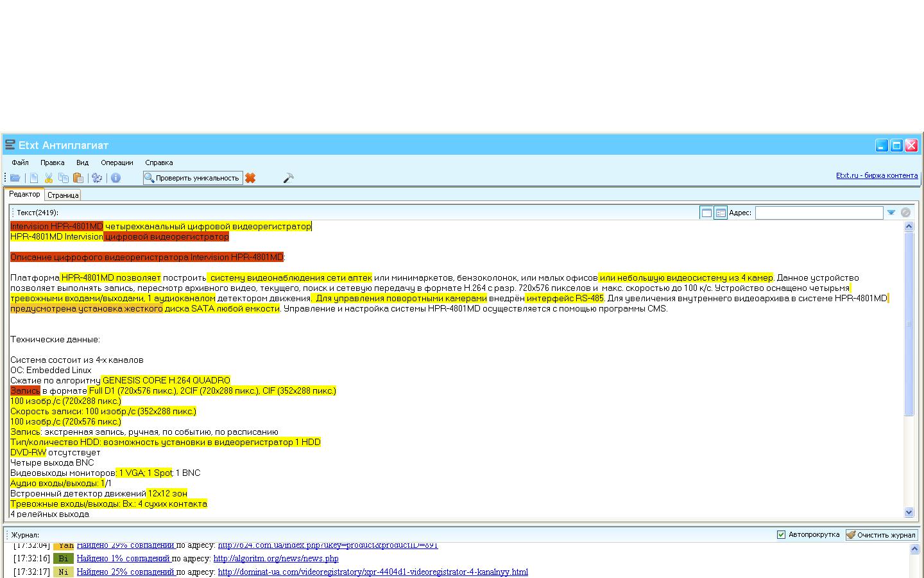This screenshot has height=578, width=924.
Task: Click the Описание цифрофого видеорегистратора heading
Action: click(147, 257)
